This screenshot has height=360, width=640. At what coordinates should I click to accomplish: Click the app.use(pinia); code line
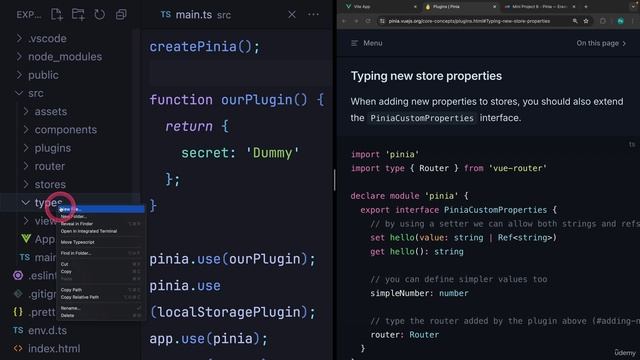click(x=208, y=338)
